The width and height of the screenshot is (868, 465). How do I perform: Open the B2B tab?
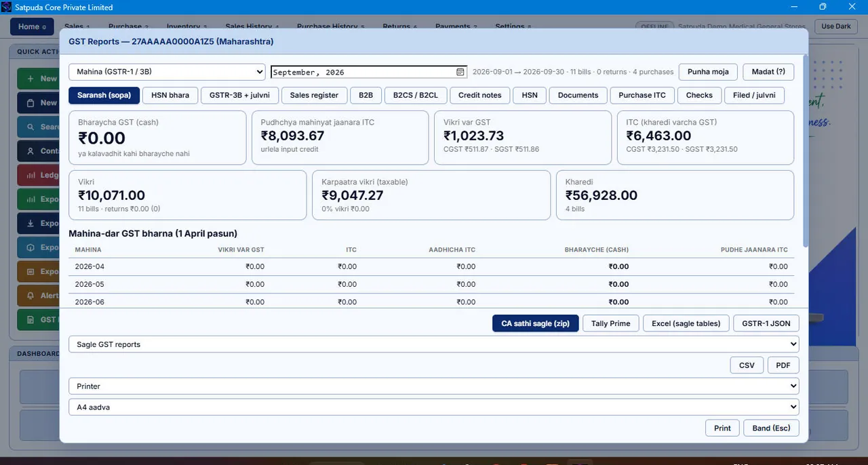(x=366, y=96)
